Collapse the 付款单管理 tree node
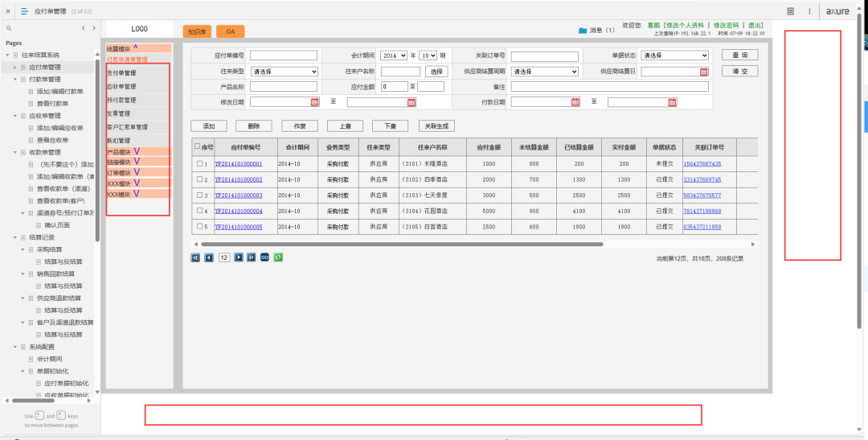The height and width of the screenshot is (440, 868). [x=15, y=80]
